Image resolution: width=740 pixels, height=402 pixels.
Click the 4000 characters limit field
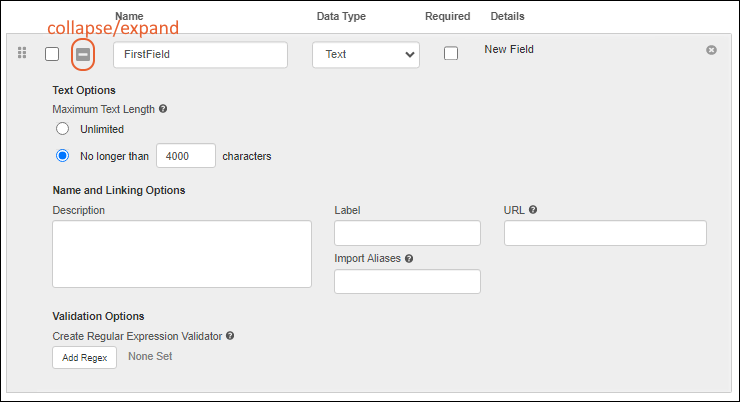click(x=186, y=156)
